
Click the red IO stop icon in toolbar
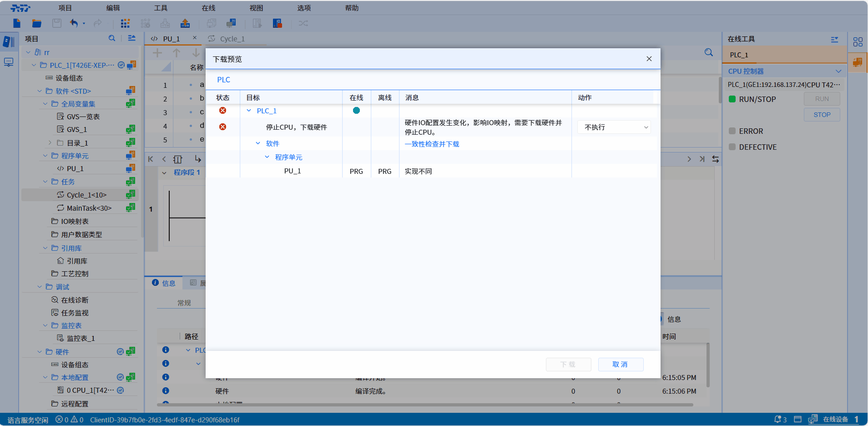pyautogui.click(x=278, y=23)
